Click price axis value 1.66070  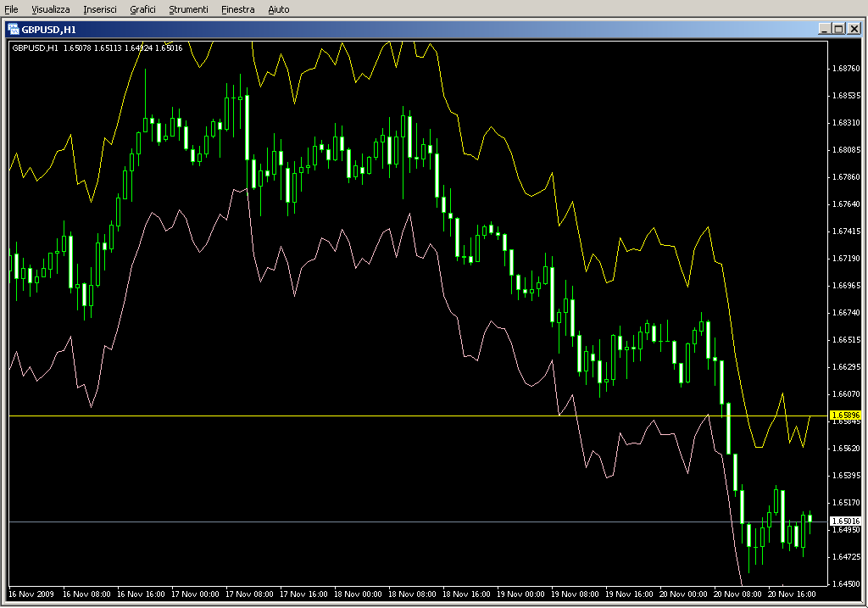[847, 394]
